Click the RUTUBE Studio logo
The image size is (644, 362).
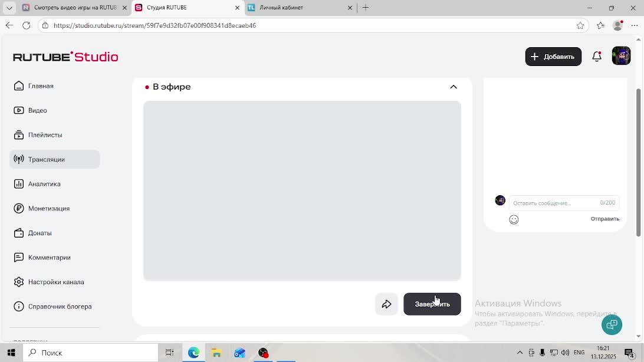65,57
